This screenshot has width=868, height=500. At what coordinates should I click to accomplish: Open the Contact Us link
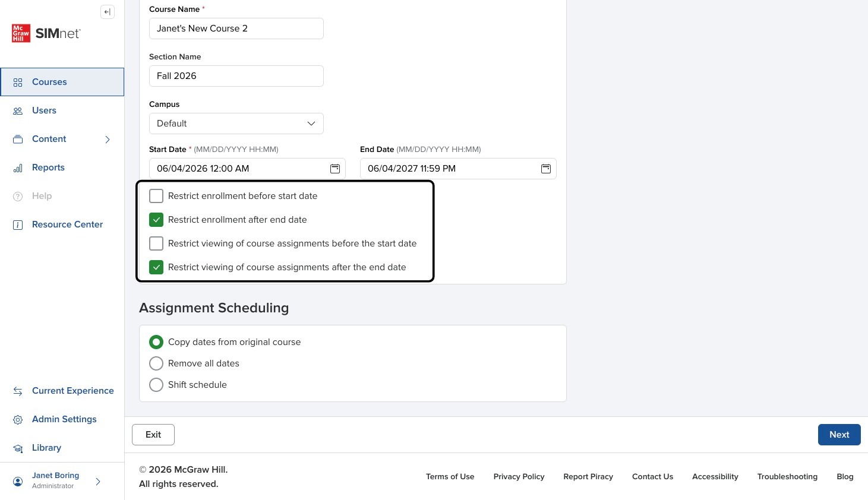(x=653, y=477)
